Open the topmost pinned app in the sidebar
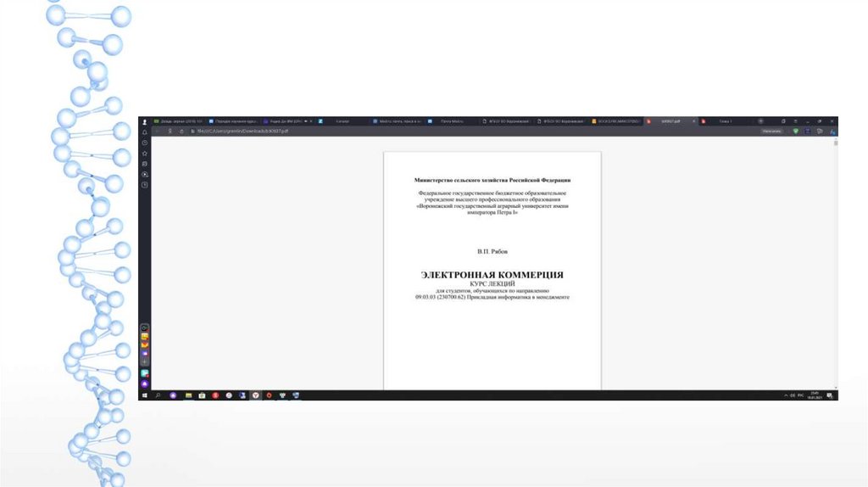This screenshot has height=487, width=868. (x=145, y=328)
